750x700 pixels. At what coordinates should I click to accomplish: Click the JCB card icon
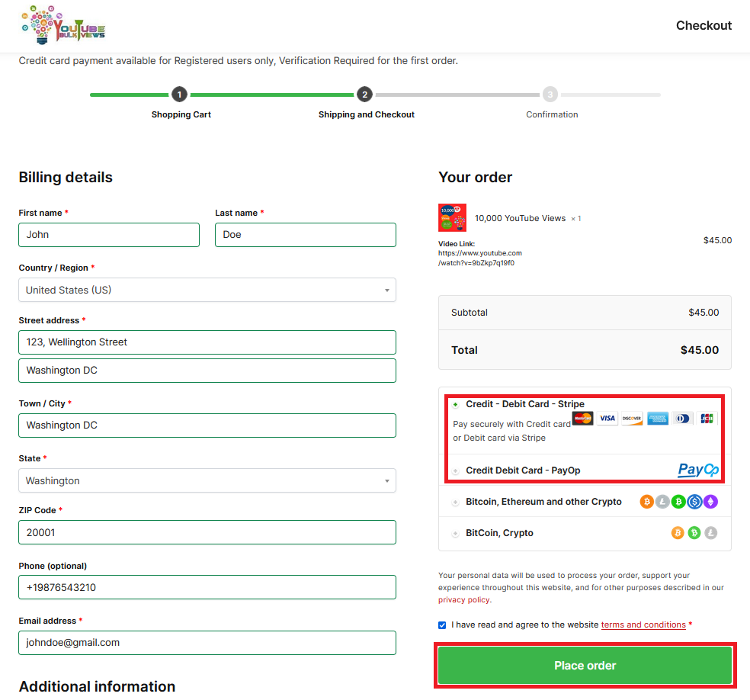coord(707,418)
